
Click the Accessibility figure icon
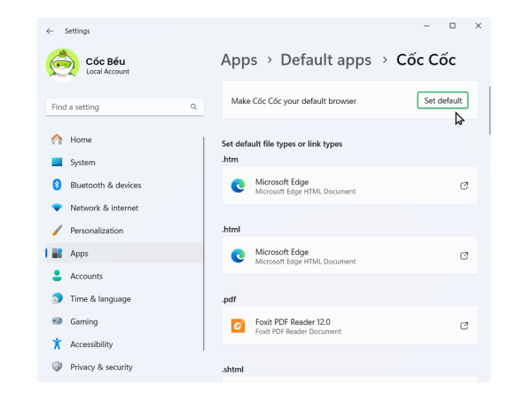tap(57, 344)
